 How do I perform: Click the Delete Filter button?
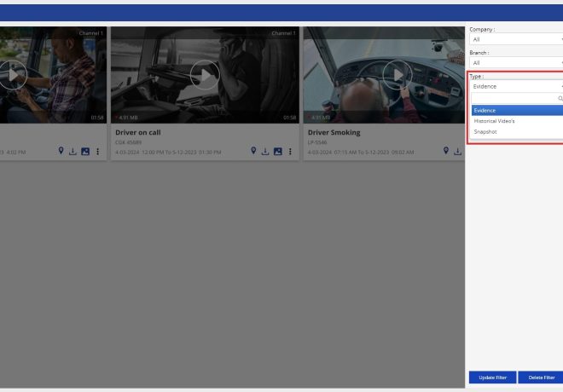coord(540,377)
